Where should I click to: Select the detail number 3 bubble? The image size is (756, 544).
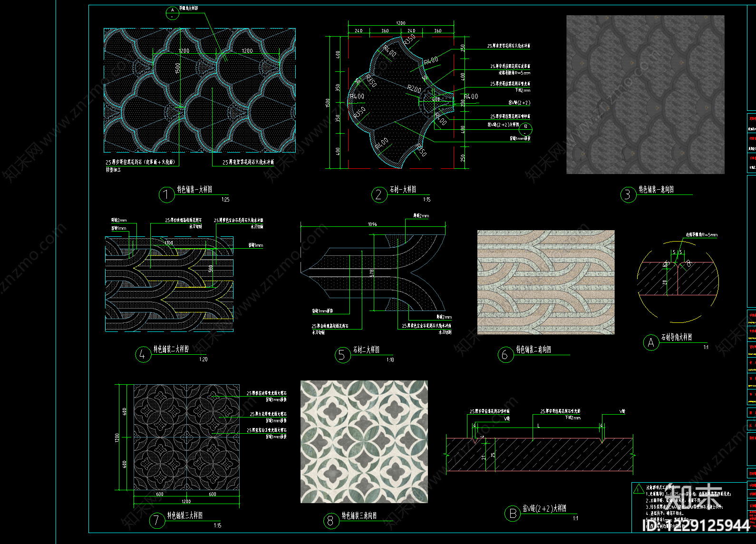point(628,194)
